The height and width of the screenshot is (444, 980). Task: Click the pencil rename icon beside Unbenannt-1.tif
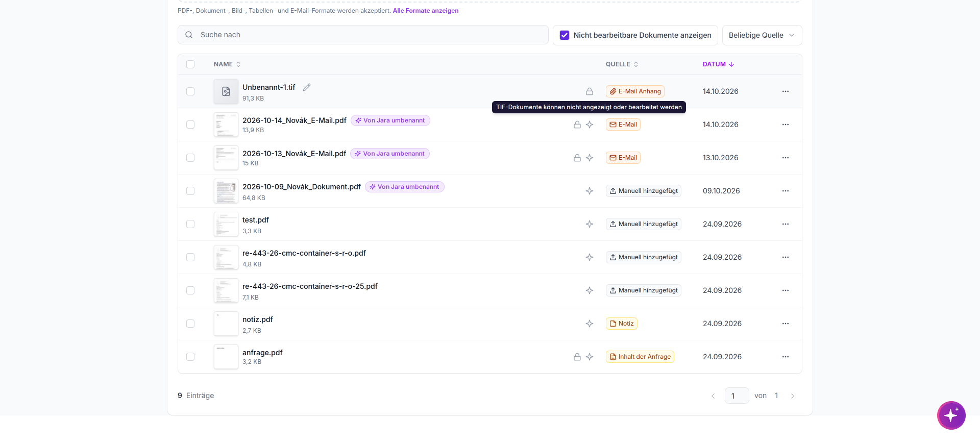point(307,87)
